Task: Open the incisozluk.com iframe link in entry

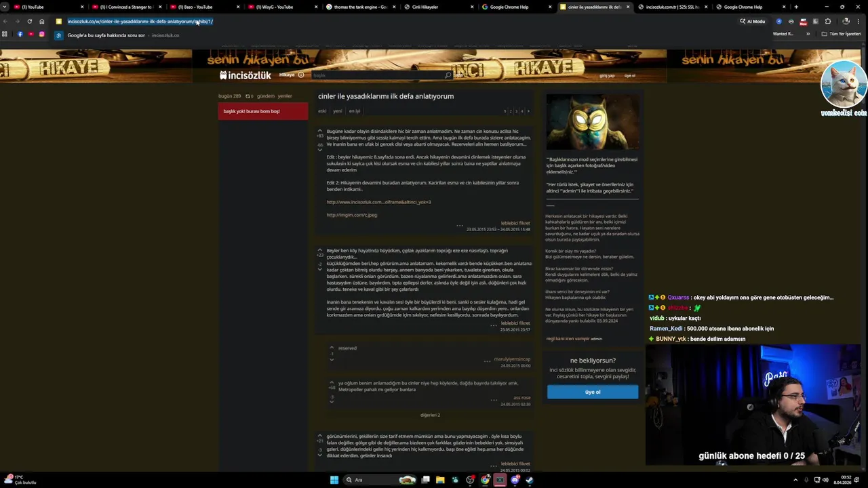Action: [378, 202]
